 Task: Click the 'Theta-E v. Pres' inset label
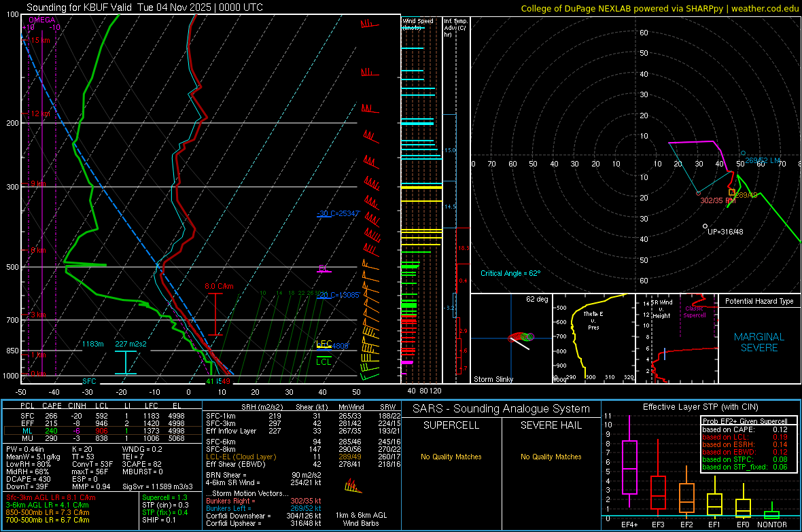coord(593,320)
